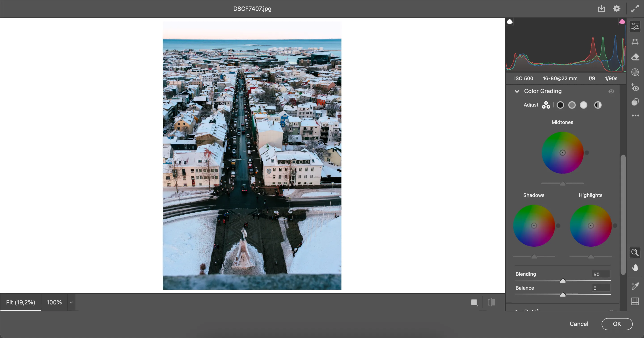This screenshot has height=338, width=644.
Task: Select the Crop tool
Action: 635,42
